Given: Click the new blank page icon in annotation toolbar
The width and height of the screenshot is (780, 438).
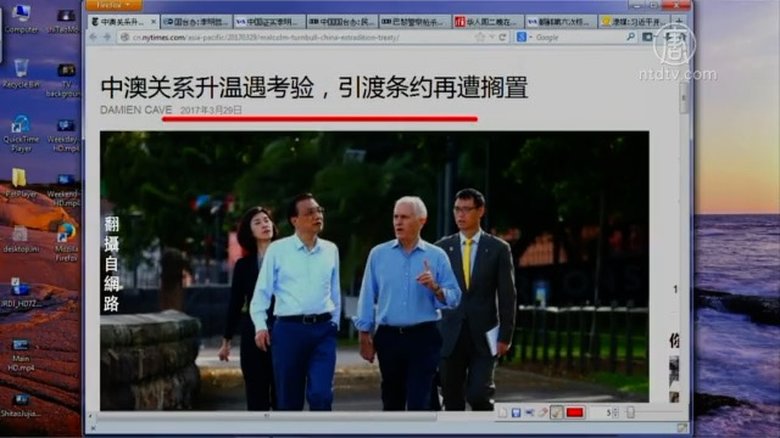Looking at the screenshot, I should pyautogui.click(x=503, y=412).
